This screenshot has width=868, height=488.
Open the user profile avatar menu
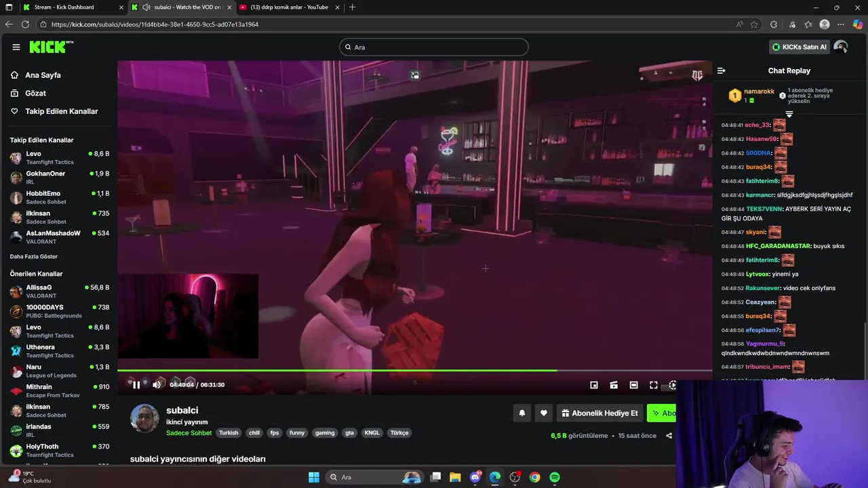point(841,47)
